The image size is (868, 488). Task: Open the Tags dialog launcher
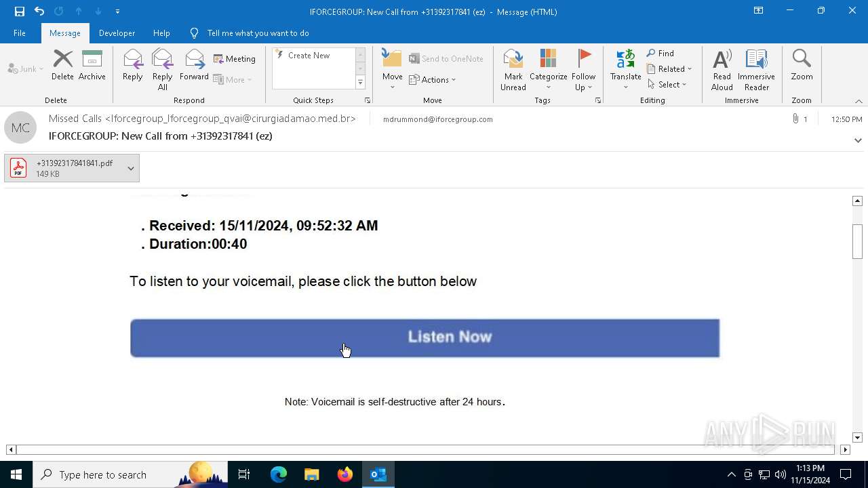[598, 100]
